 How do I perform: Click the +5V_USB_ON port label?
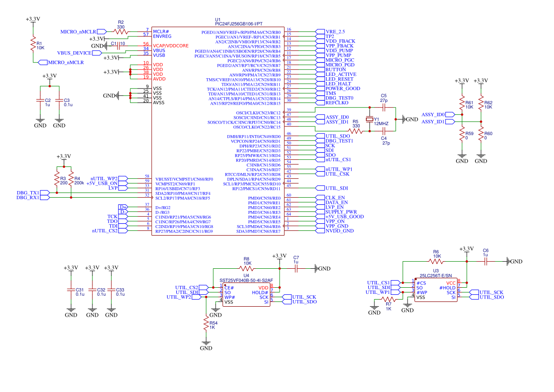pos(107,183)
